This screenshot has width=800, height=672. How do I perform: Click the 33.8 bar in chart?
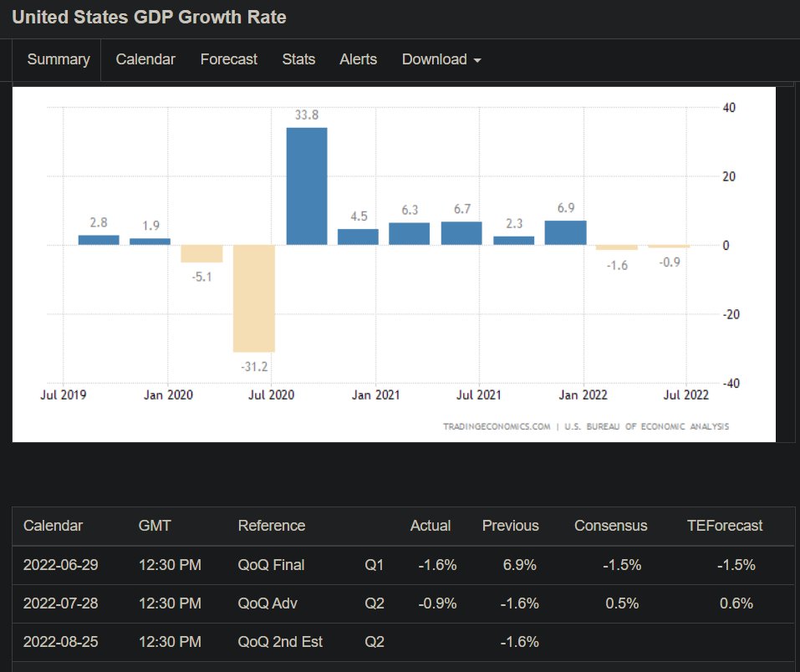click(307, 186)
